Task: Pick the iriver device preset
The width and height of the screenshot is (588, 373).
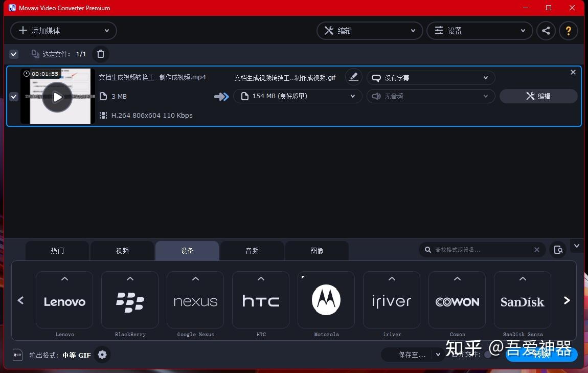Action: click(x=392, y=300)
